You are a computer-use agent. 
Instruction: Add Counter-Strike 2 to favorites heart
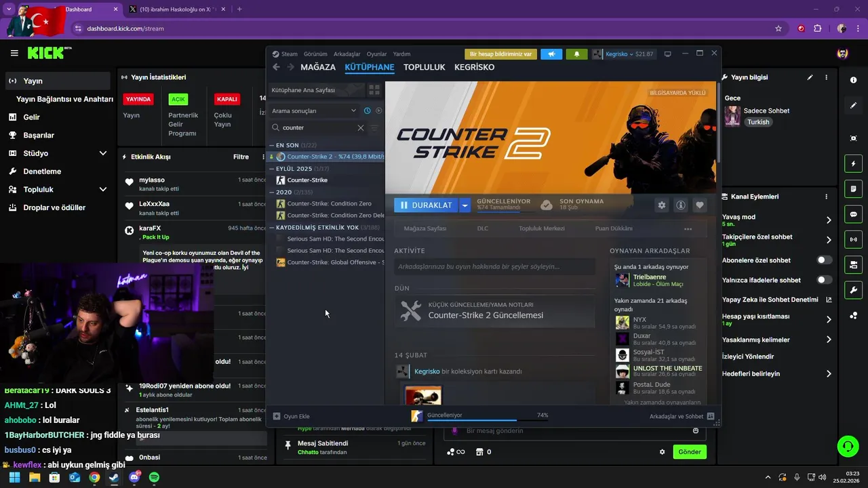coord(700,205)
